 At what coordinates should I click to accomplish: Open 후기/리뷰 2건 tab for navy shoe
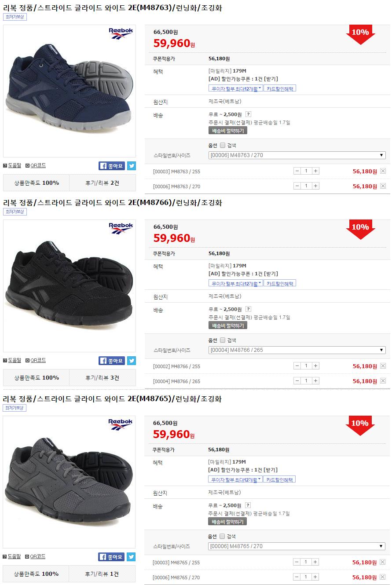click(103, 183)
